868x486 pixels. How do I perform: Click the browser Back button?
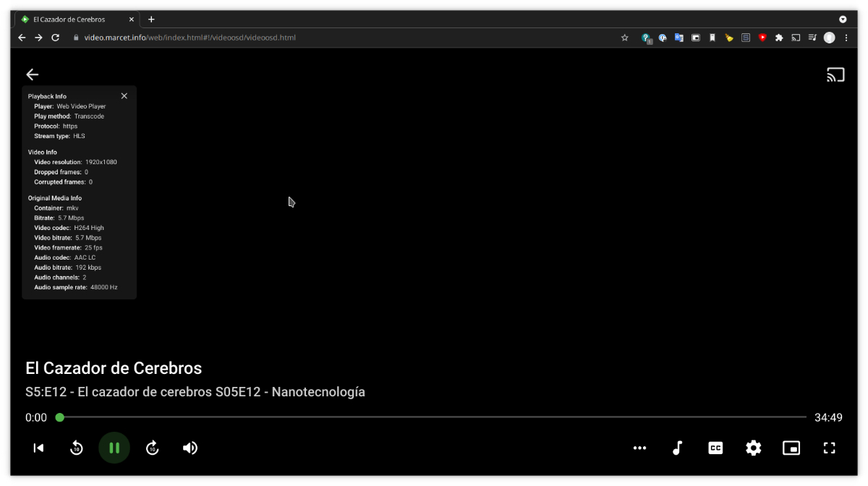22,38
